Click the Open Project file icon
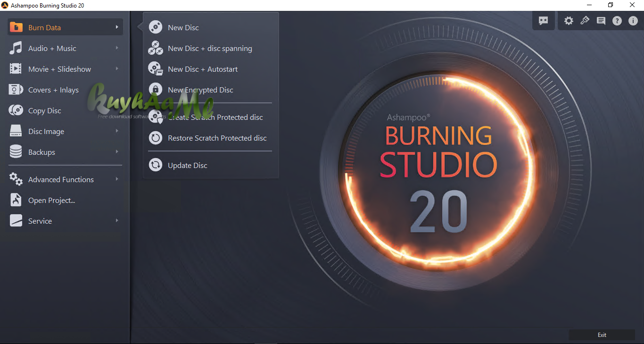The height and width of the screenshot is (344, 644). (16, 200)
